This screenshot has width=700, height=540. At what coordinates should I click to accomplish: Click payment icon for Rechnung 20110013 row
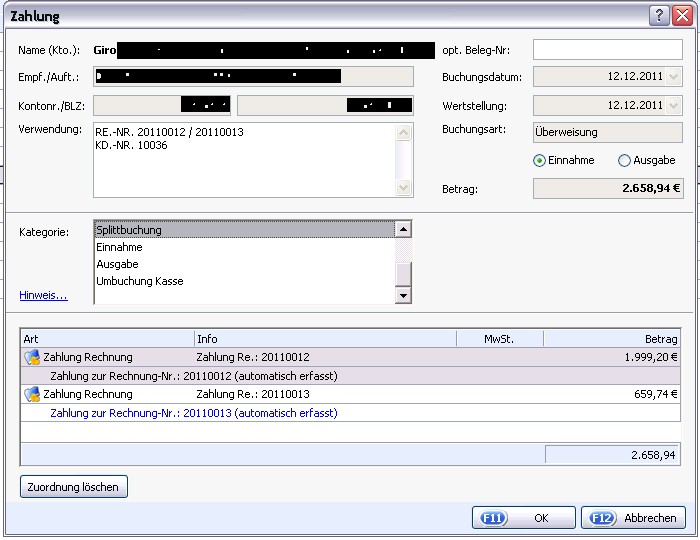tap(32, 395)
